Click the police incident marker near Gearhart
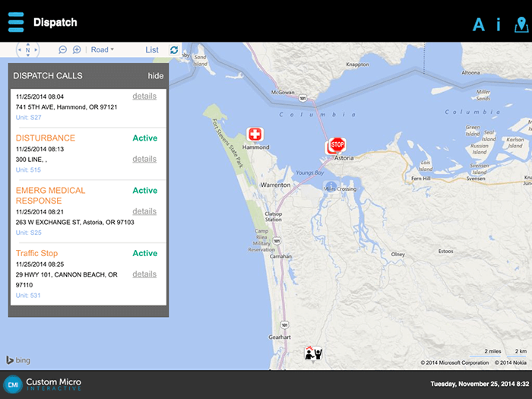 tap(313, 353)
